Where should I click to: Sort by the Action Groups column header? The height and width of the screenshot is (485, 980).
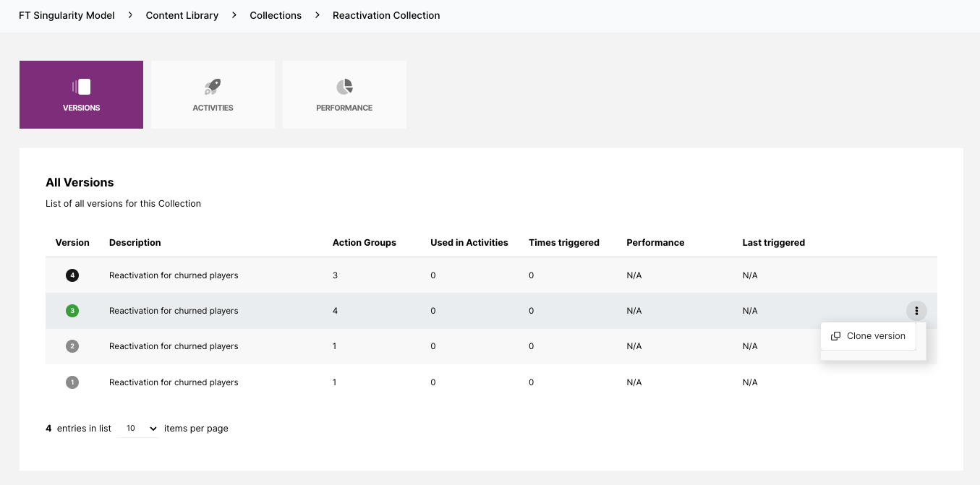coord(364,243)
